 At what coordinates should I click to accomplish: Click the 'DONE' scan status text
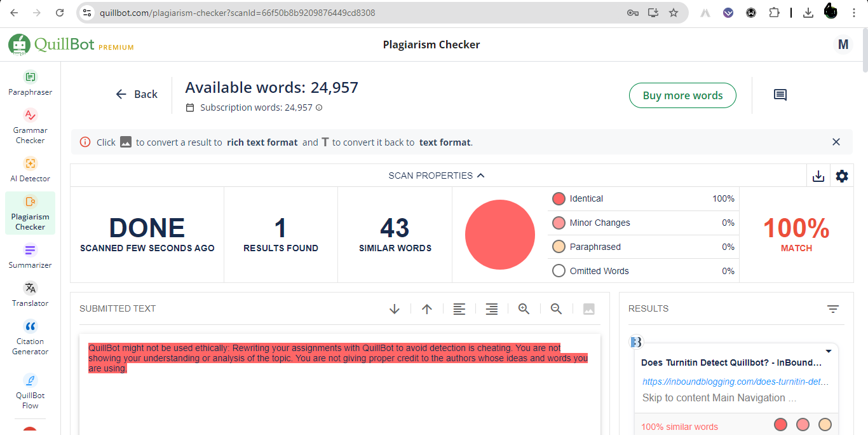click(x=147, y=228)
